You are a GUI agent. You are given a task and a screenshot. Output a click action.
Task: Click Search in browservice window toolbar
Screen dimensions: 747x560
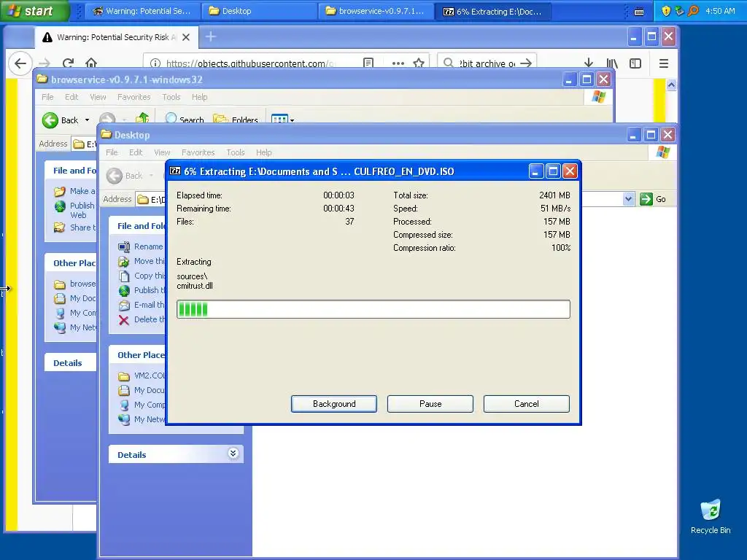(x=185, y=119)
